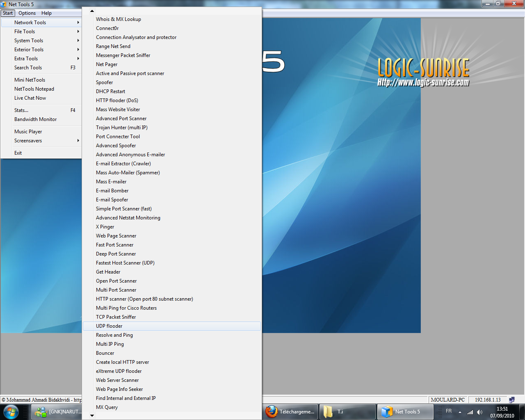Select X Pinger

point(172,227)
